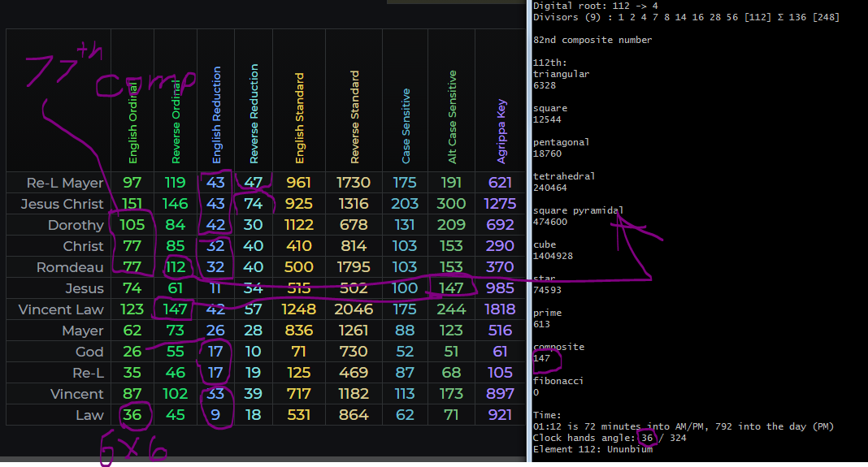The width and height of the screenshot is (868, 467).
Task: Click composite value 147 in right panel
Action: 542,358
